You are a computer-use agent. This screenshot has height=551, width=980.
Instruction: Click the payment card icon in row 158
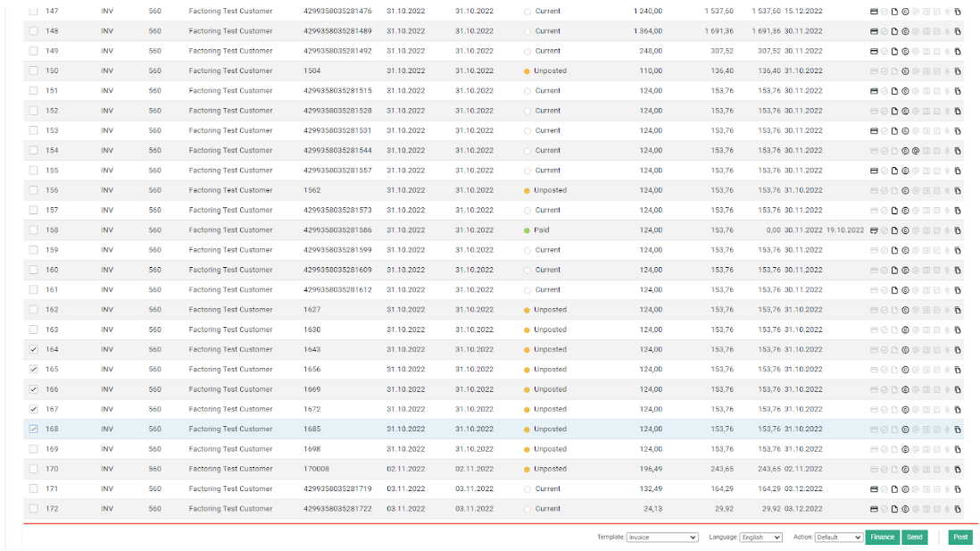tap(875, 230)
